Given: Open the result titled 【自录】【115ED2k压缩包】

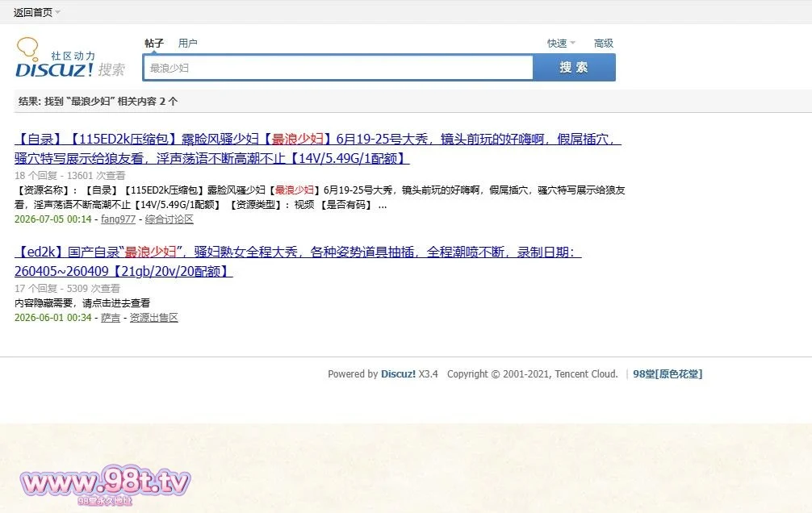Looking at the screenshot, I should tap(317, 148).
